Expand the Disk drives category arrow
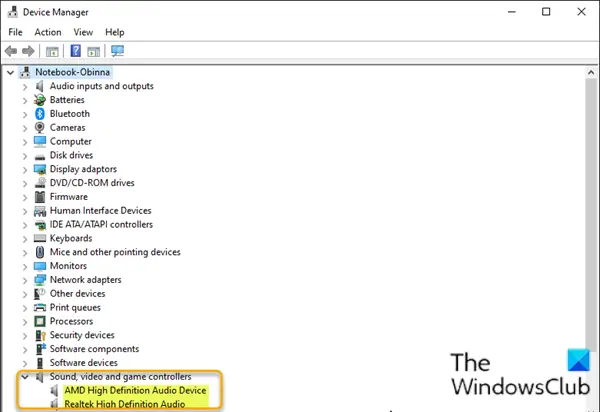Screen dimensions: 600x412 (25, 156)
